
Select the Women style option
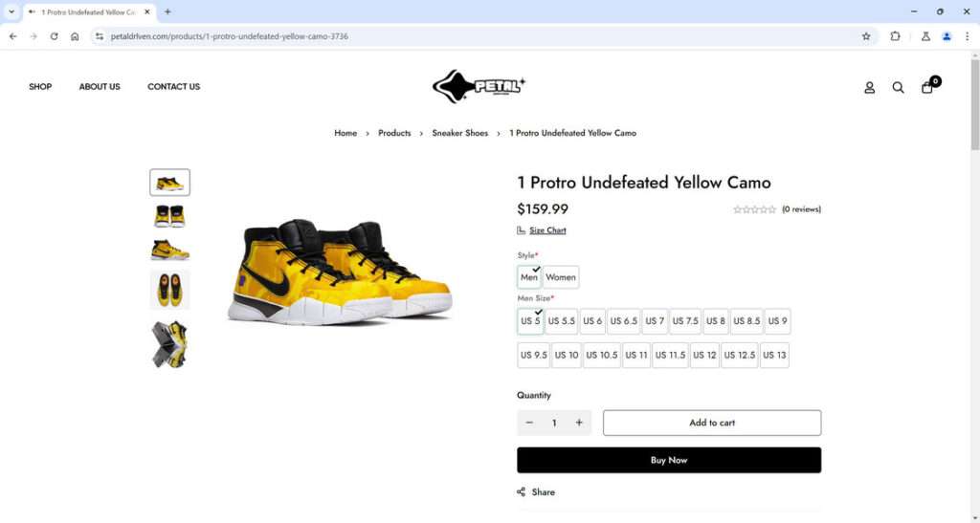[x=561, y=277]
